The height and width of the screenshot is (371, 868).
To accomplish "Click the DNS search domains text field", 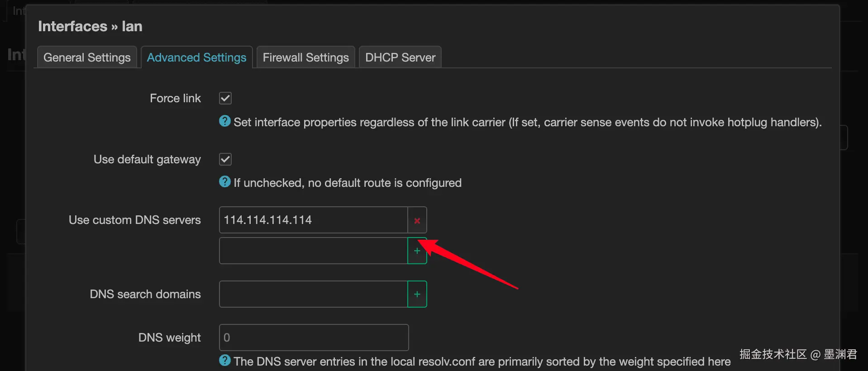I will 313,295.
